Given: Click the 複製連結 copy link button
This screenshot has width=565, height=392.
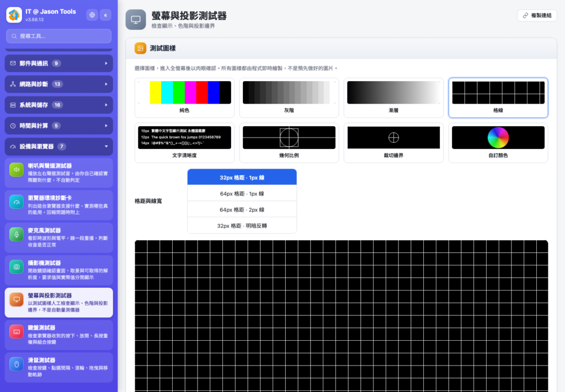Looking at the screenshot, I should pos(537,15).
